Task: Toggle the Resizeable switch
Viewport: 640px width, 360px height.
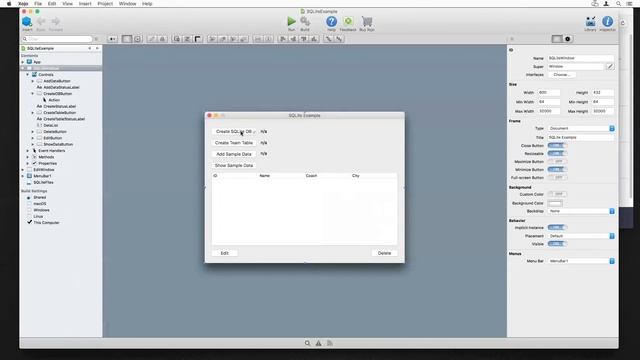Action: pyautogui.click(x=557, y=153)
